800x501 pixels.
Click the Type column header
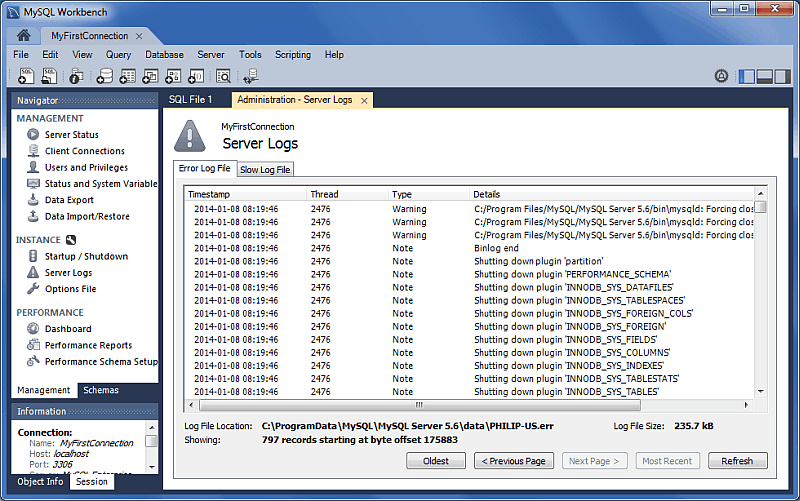coord(429,194)
